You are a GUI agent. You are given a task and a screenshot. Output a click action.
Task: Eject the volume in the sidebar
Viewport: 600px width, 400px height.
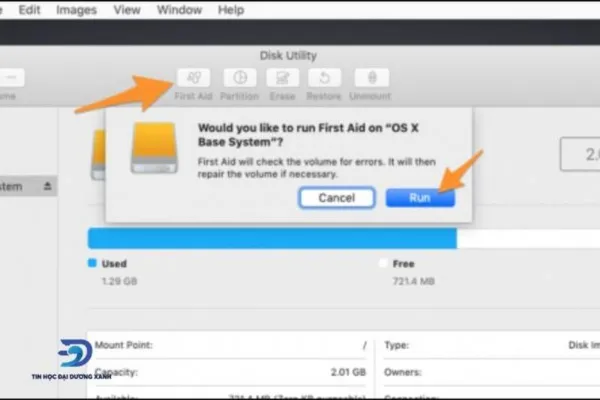click(x=47, y=186)
